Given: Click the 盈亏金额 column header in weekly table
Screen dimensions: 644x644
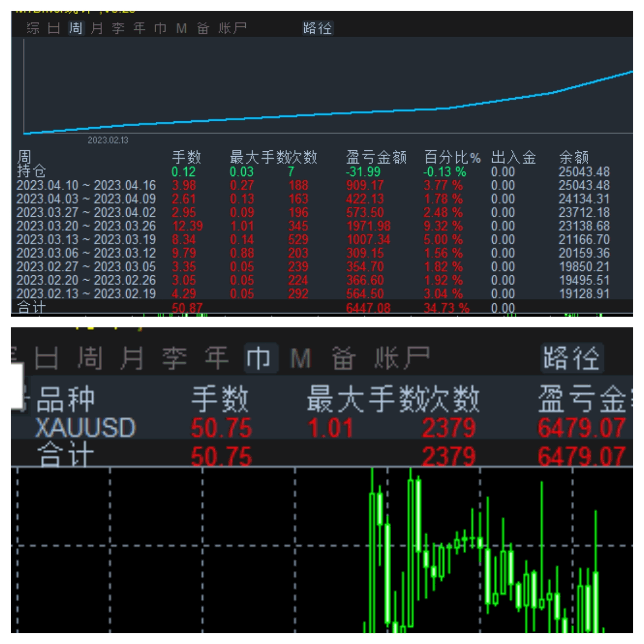Looking at the screenshot, I should pos(376,157).
